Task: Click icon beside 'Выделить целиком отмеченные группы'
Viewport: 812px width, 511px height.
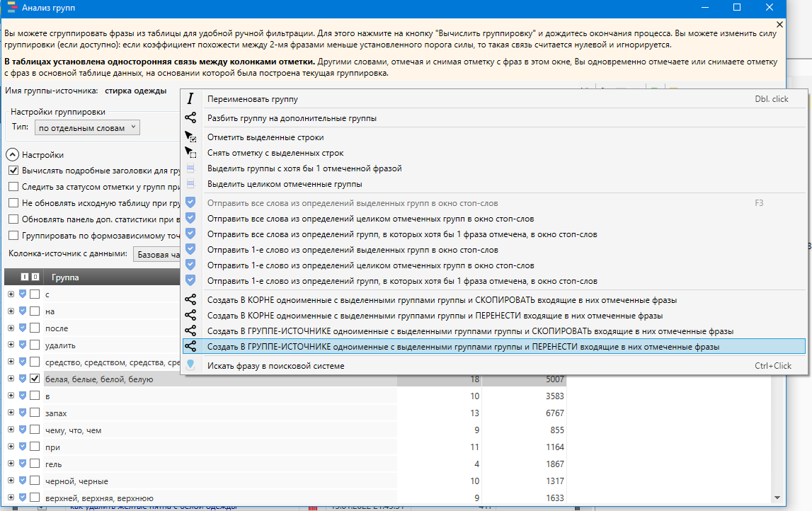Action: pos(190,184)
